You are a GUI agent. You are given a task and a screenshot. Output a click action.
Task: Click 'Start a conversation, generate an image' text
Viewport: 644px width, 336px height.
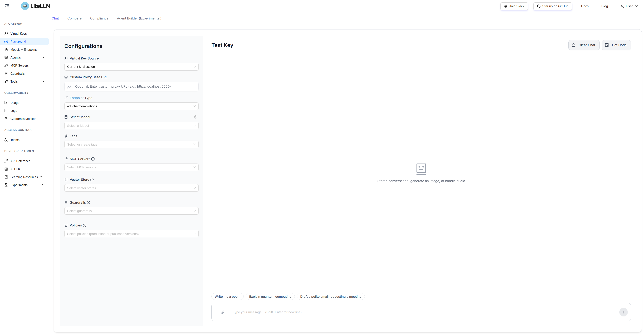click(421, 181)
